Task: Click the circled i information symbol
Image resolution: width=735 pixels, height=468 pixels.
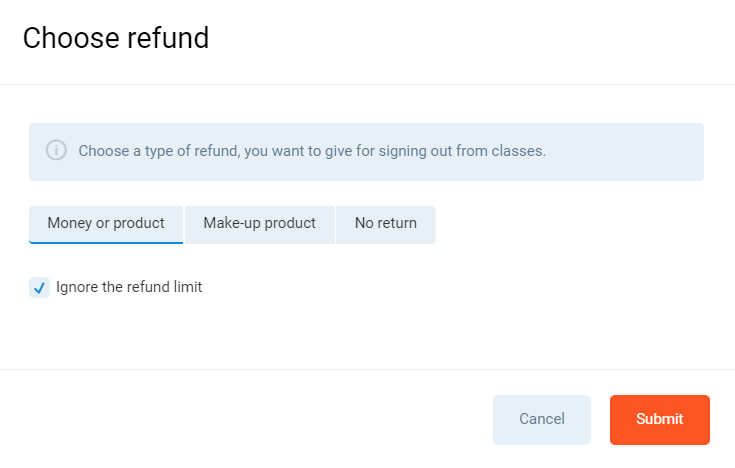Action: pos(57,151)
